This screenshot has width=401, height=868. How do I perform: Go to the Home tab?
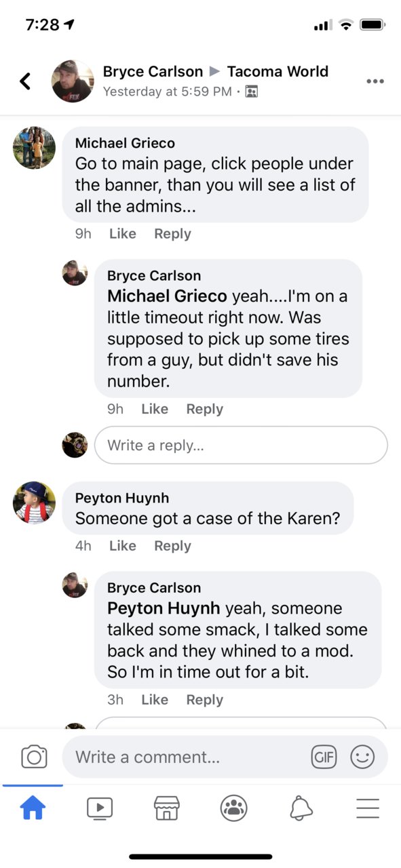33,808
